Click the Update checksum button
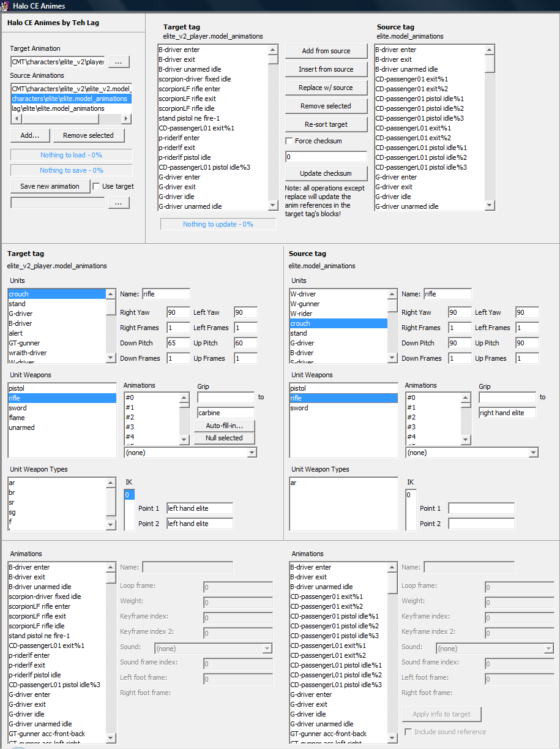The image size is (560, 749). [x=326, y=173]
